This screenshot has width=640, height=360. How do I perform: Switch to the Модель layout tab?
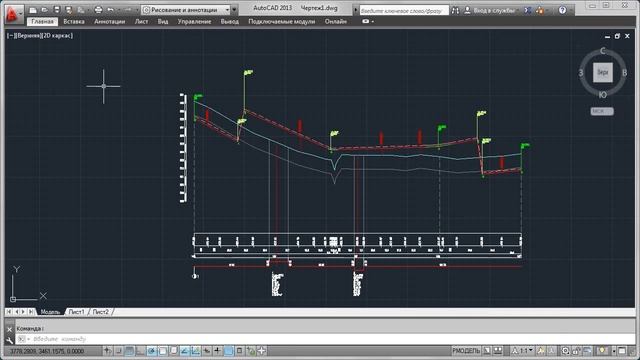pyautogui.click(x=50, y=312)
